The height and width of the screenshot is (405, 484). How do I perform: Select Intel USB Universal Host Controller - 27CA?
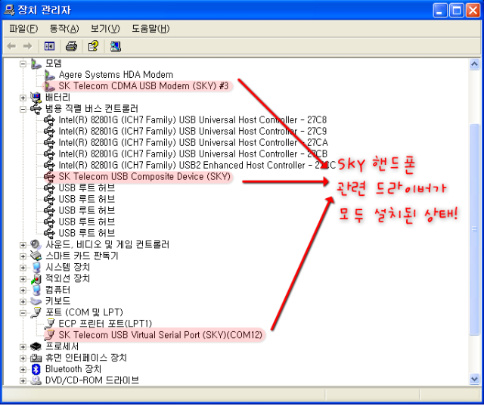pos(193,143)
